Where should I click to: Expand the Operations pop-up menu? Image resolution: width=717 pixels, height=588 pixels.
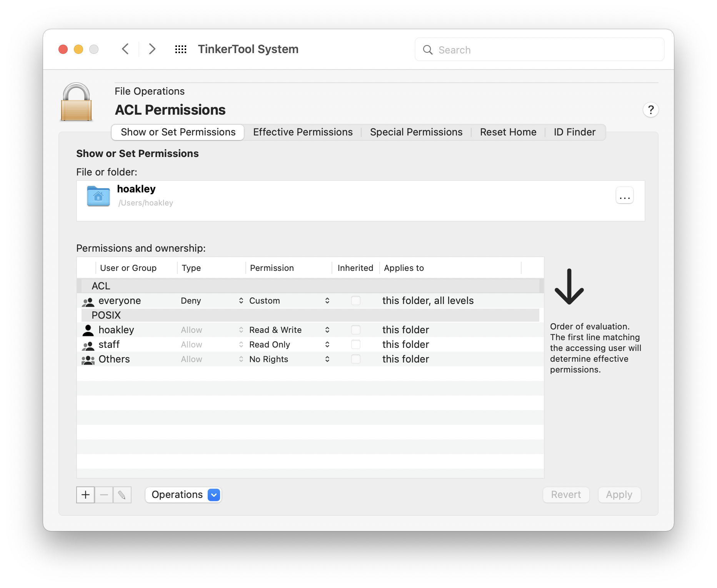click(183, 495)
